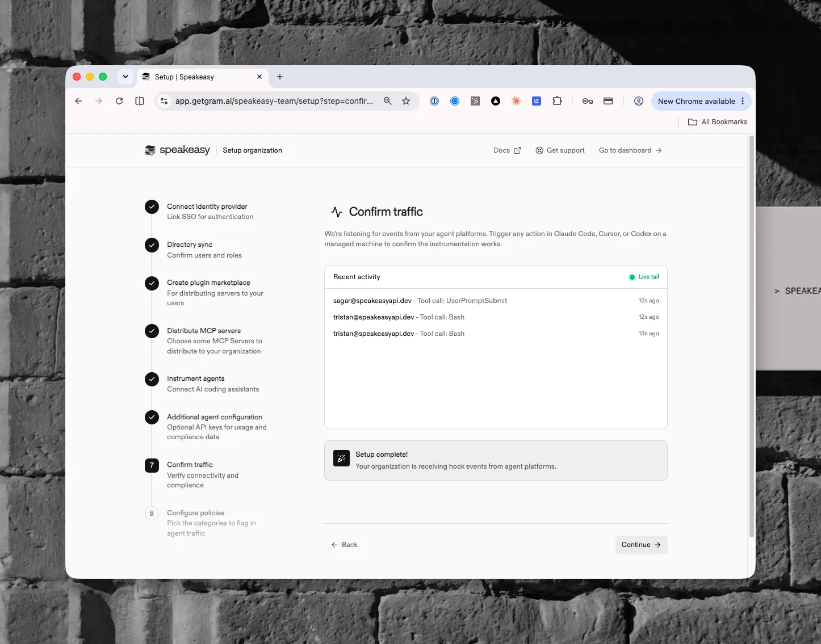The height and width of the screenshot is (644, 821).
Task: Click the black triangle extension icon
Action: point(496,101)
